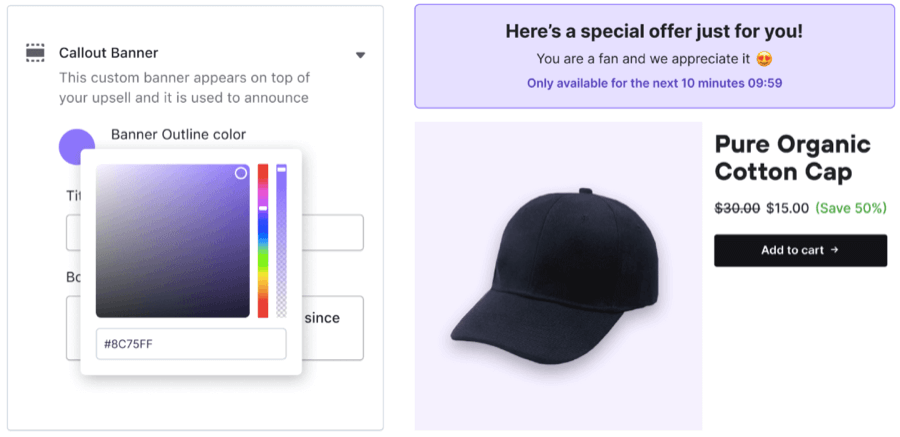Click the color picker saturation handle circle

(x=241, y=173)
